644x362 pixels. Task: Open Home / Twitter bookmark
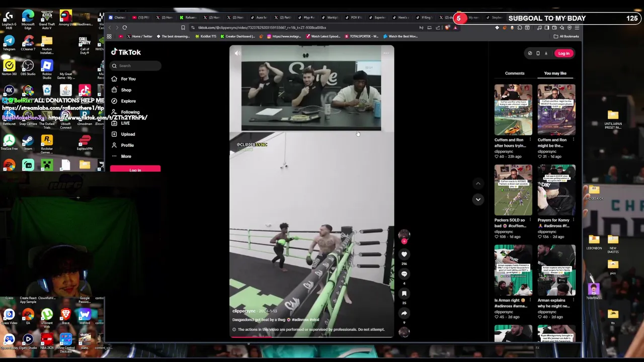pos(139,36)
